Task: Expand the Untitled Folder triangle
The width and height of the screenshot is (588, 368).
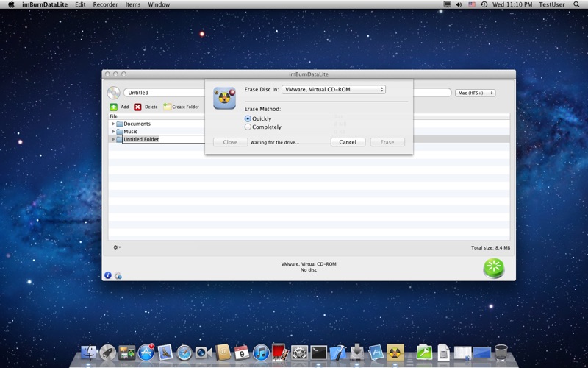Action: (x=113, y=139)
